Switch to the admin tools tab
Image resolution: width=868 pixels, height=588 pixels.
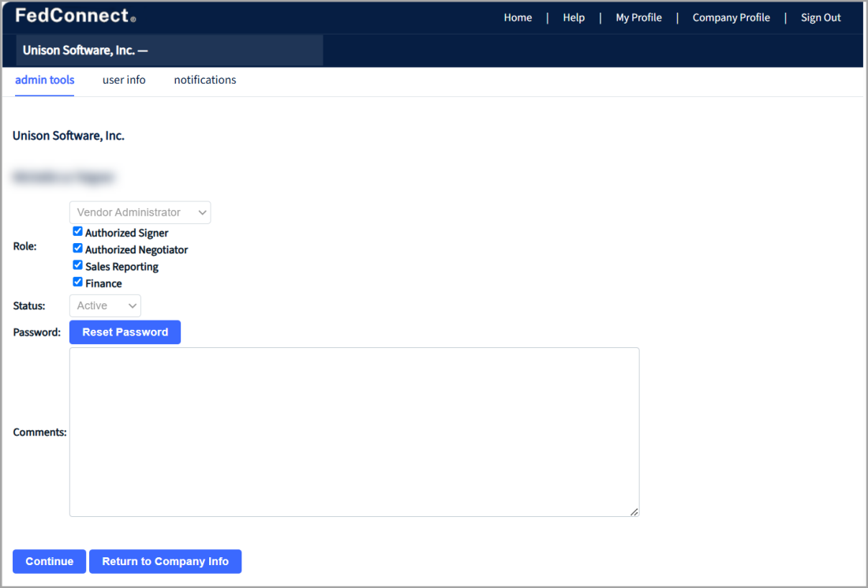[44, 80]
